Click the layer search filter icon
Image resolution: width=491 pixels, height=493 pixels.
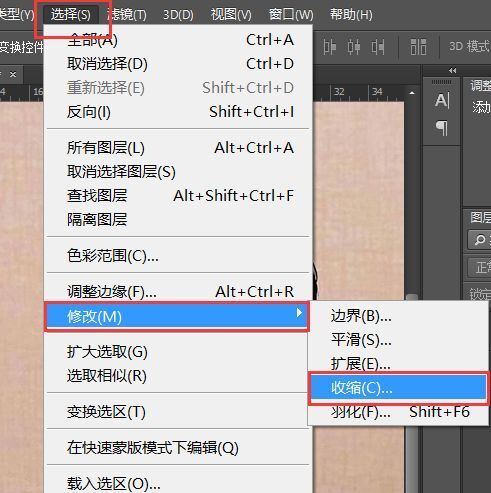(x=479, y=240)
